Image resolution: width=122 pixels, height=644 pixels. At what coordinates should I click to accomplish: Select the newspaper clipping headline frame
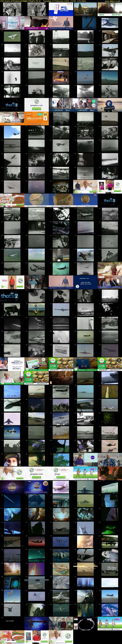[61, 351]
